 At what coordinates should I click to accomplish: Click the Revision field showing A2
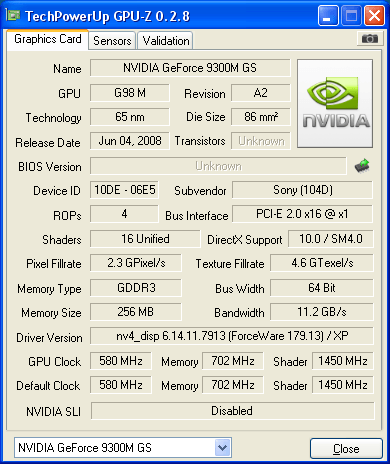[261, 93]
